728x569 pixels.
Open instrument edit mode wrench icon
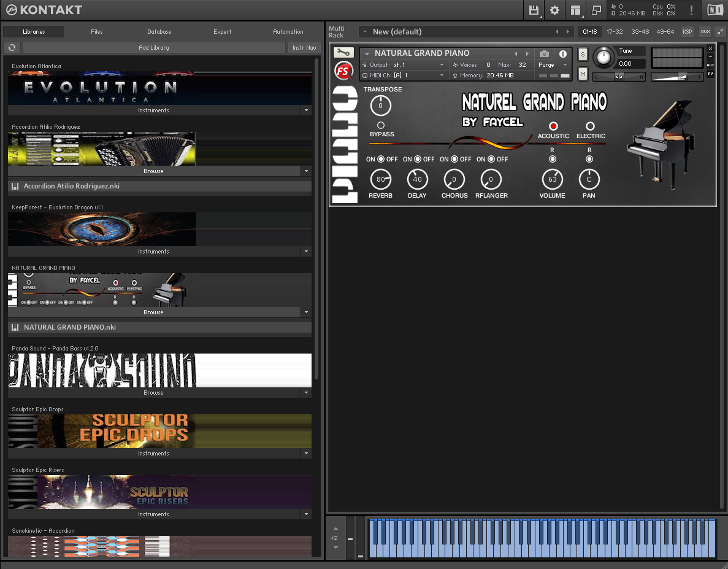343,53
